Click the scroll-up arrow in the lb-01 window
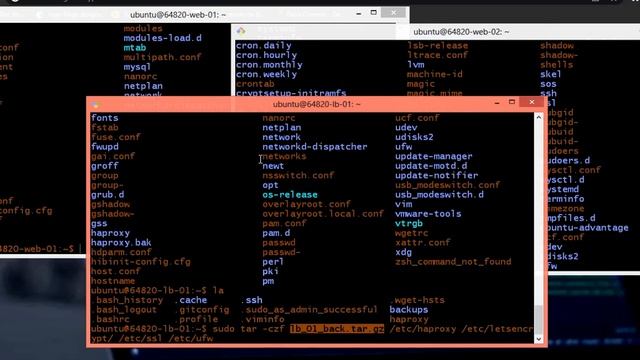Screen dimensions: 640x360 (x=539, y=118)
